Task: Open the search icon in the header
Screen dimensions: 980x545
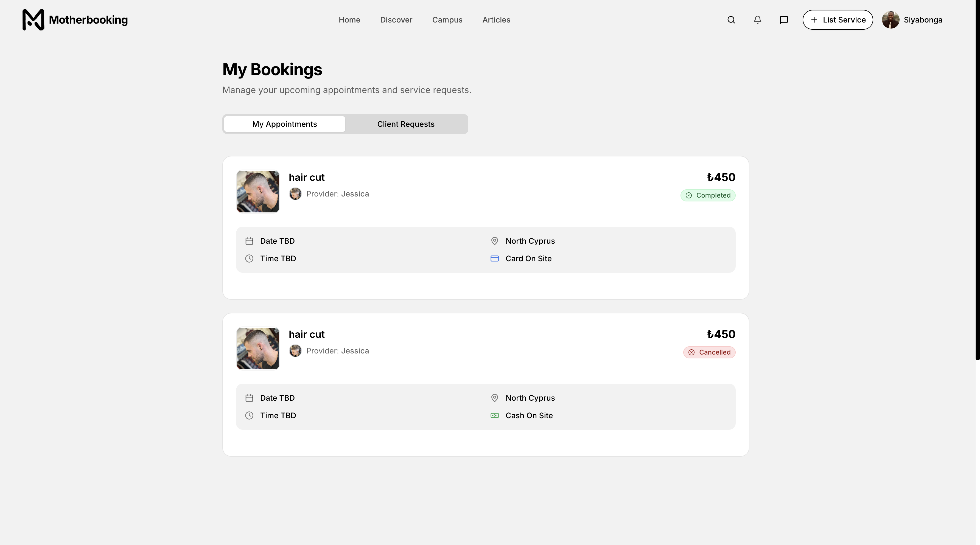Action: [731, 20]
